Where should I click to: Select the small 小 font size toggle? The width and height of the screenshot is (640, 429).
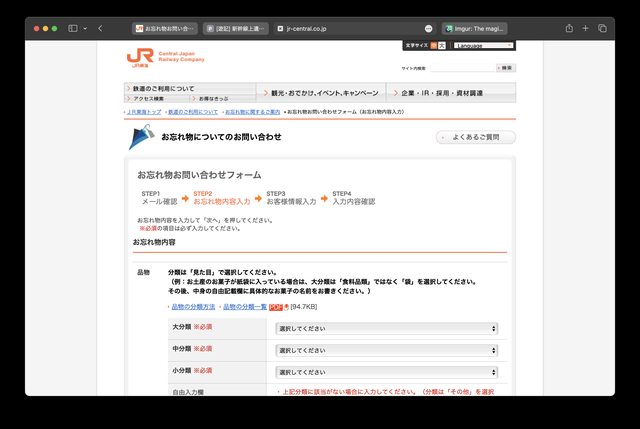(433, 46)
